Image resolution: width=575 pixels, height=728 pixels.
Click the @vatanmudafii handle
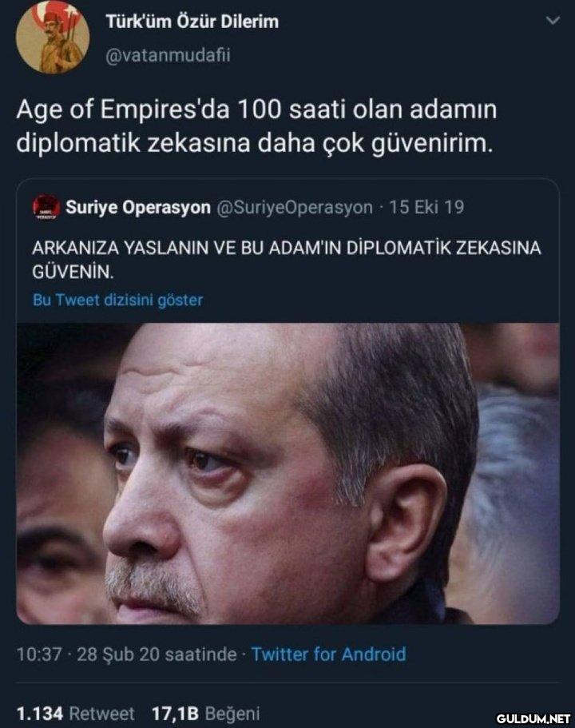(168, 56)
